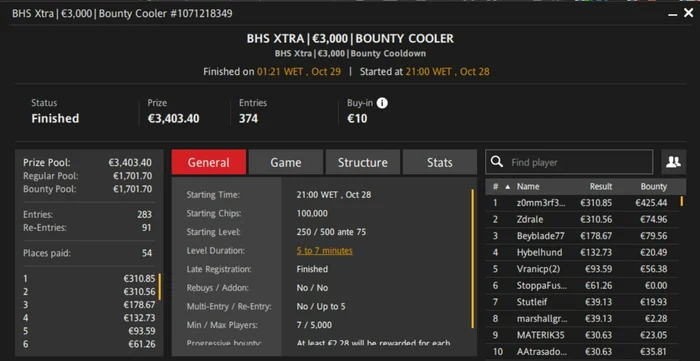700x361 pixels.
Task: Click the Bounty Pool row
Action: point(88,189)
